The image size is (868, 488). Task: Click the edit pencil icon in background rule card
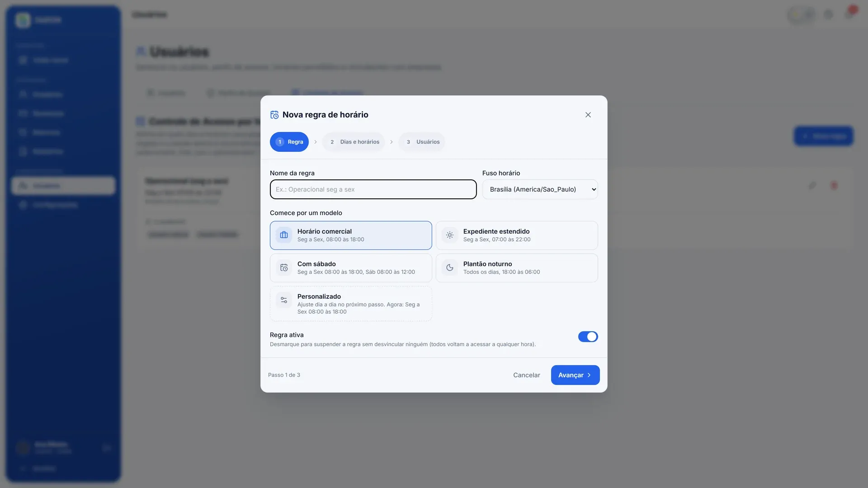click(x=812, y=185)
